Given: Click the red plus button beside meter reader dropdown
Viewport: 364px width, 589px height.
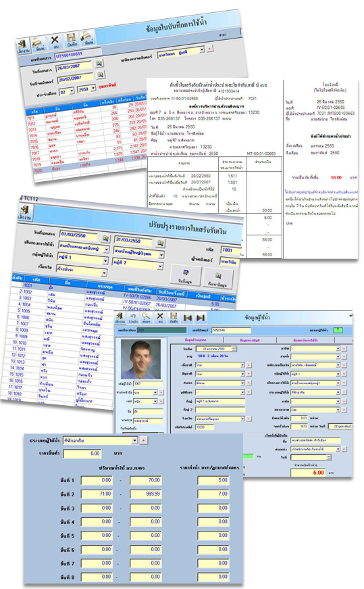Looking at the screenshot, I should (x=210, y=49).
